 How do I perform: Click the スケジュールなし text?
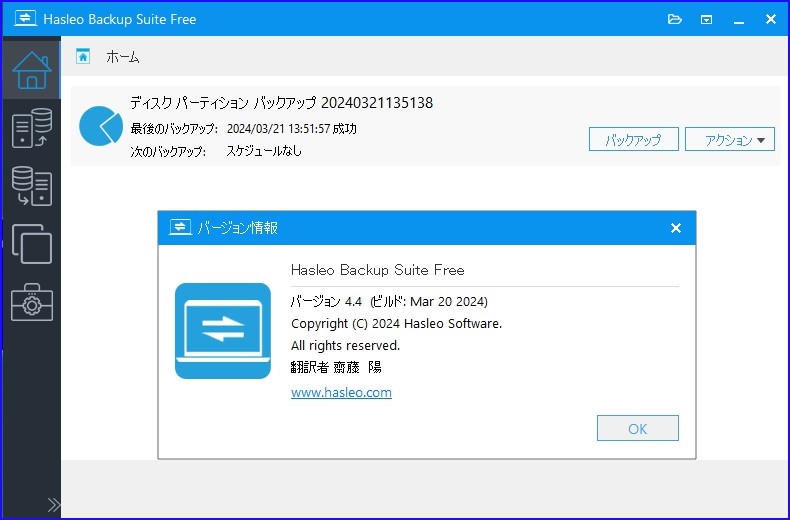(x=264, y=151)
